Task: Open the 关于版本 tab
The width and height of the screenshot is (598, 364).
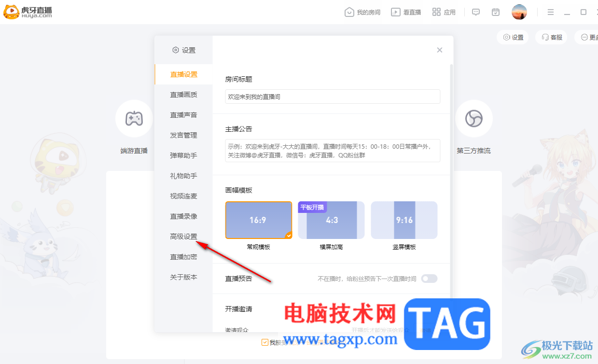Action: (183, 277)
